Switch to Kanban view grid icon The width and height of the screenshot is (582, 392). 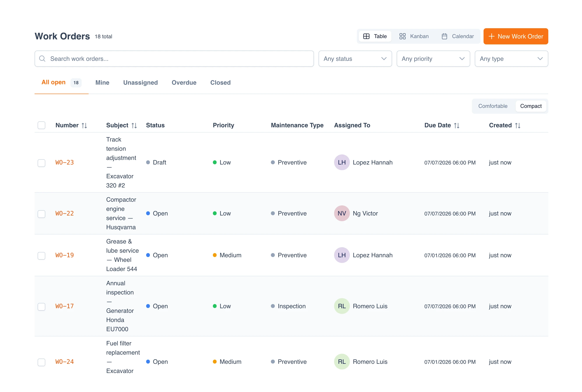pyautogui.click(x=403, y=36)
